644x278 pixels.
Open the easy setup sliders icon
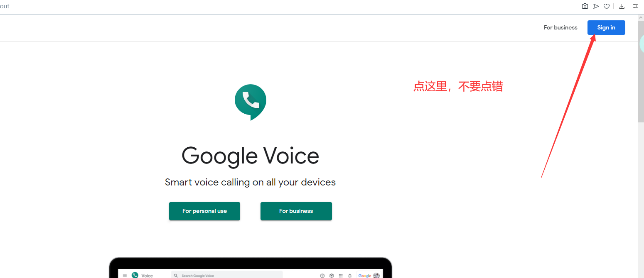coord(635,6)
